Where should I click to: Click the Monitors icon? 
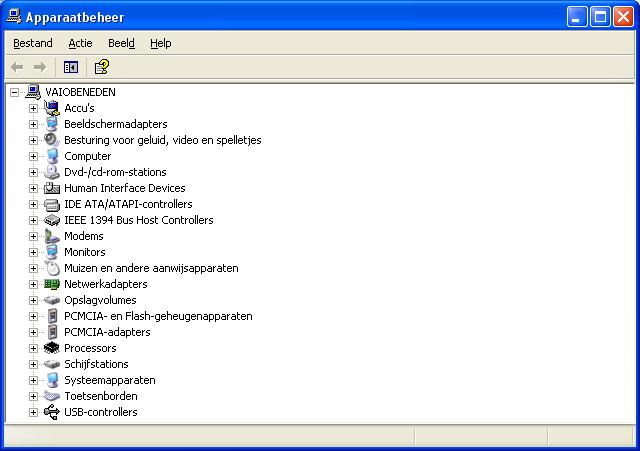[52, 252]
